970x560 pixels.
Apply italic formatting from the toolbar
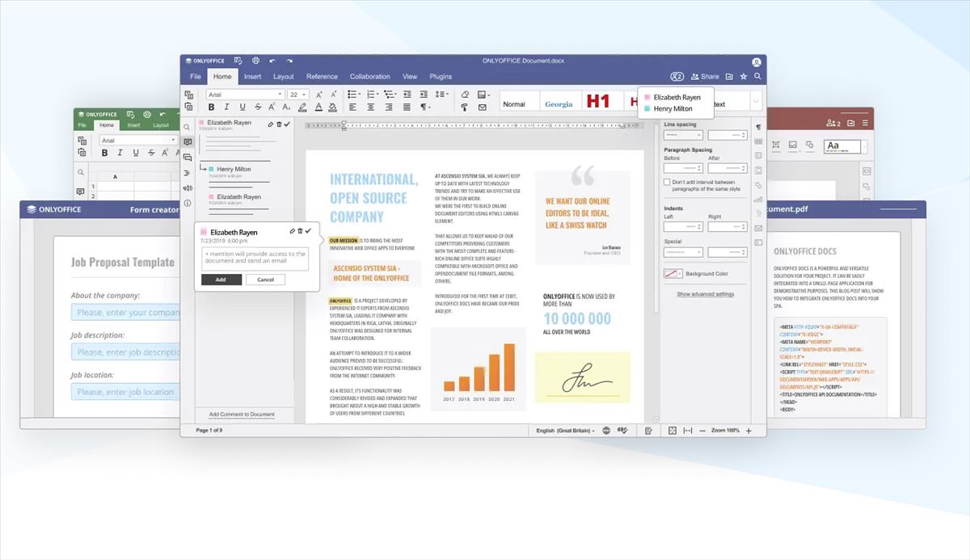226,105
